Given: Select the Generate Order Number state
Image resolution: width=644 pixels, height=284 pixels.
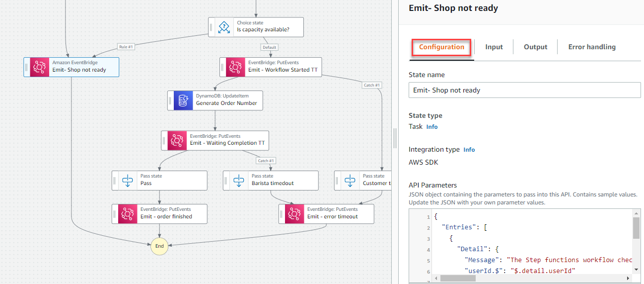Looking at the screenshot, I should (x=215, y=100).
